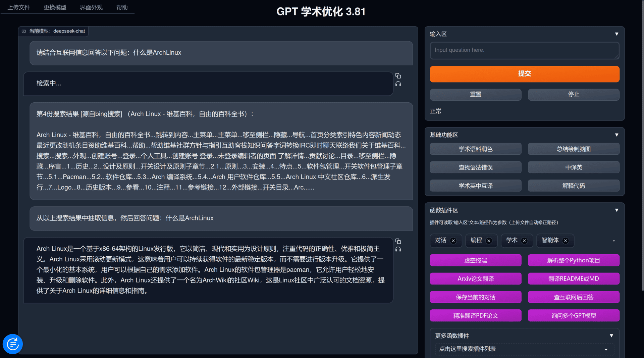Click the '从以上搜索结果中抽取信息' message
The width and height of the screenshot is (644, 358).
point(221,218)
